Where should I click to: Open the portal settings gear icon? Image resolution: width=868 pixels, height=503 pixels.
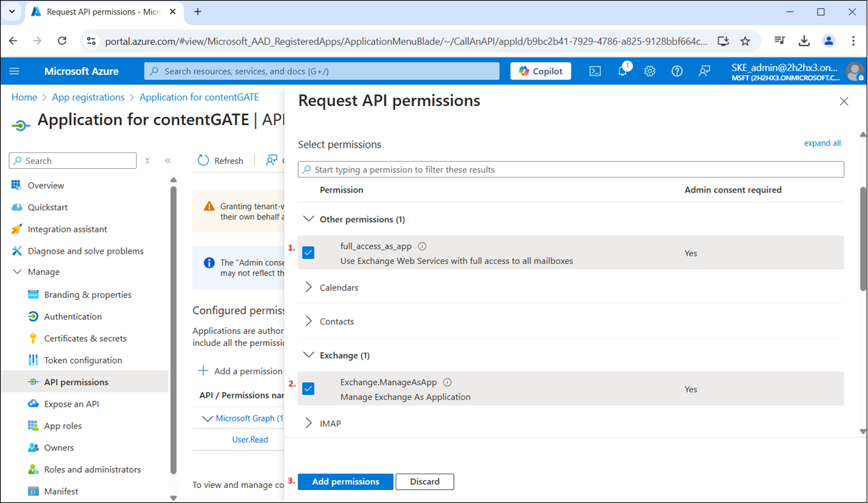[x=649, y=71]
